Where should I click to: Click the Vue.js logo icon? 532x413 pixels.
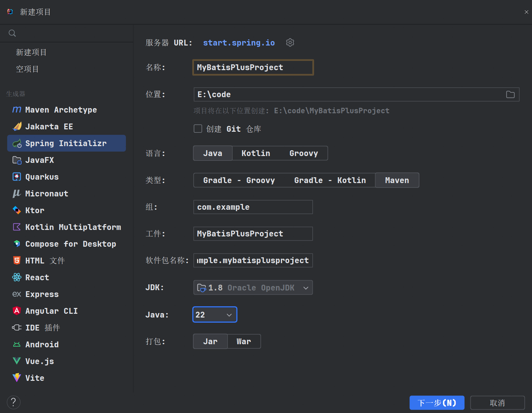coord(17,361)
